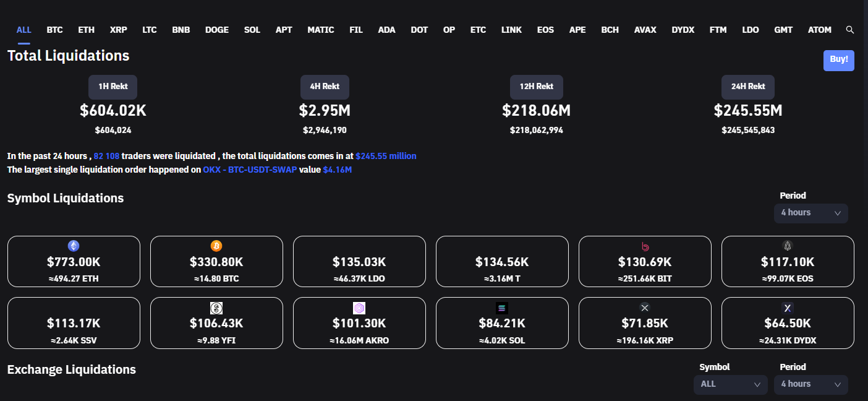Click the Bitcoin coin icon above $330.80K
This screenshot has height=401, width=868.
[x=216, y=245]
